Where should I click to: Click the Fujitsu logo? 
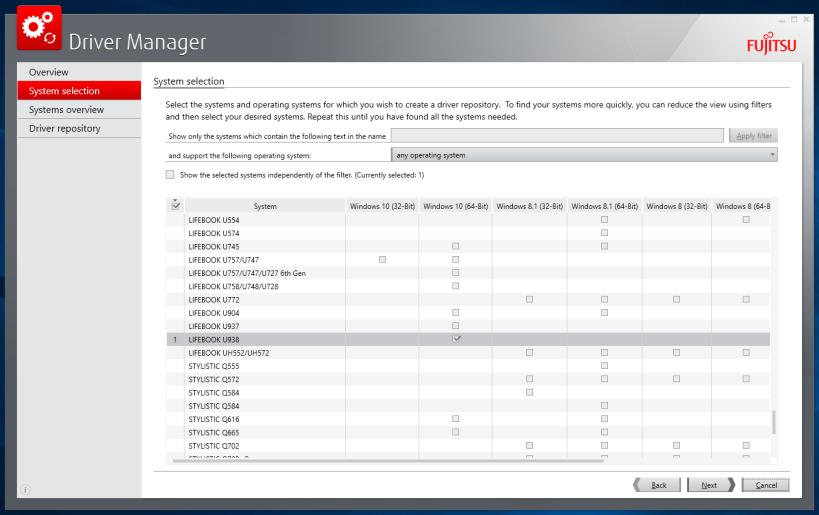[771, 44]
